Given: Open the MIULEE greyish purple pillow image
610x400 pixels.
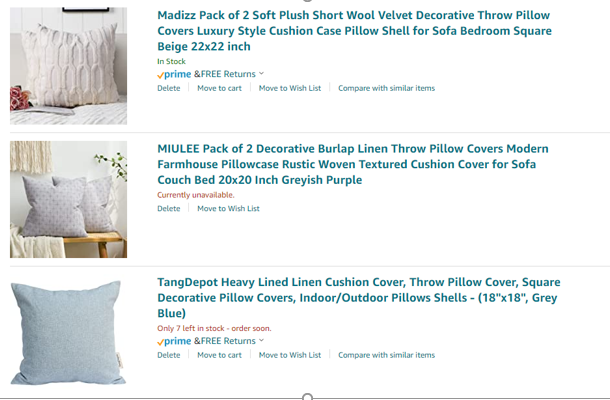Looking at the screenshot, I should point(68,199).
